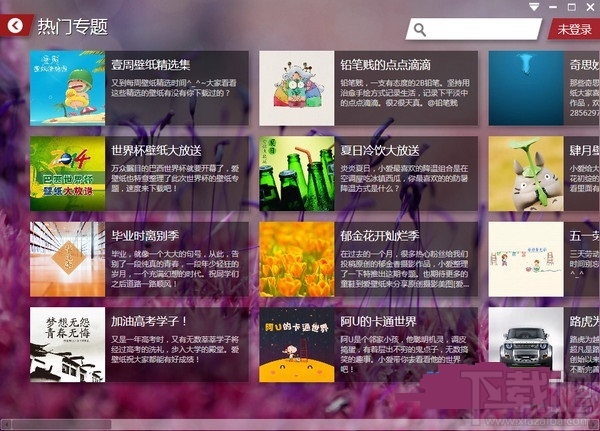This screenshot has height=431, width=600.
Task: Open the blue underwater topic thumbnail
Action: click(x=526, y=88)
